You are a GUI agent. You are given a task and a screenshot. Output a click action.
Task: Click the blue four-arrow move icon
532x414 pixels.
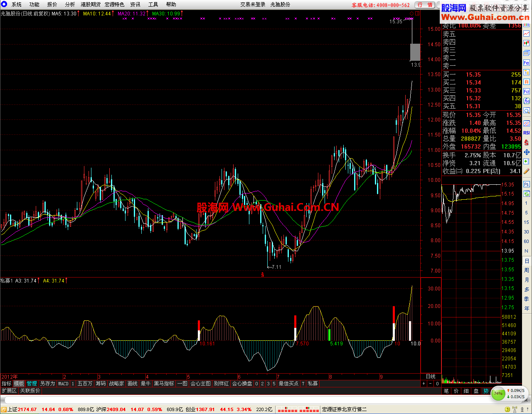coord(527,152)
